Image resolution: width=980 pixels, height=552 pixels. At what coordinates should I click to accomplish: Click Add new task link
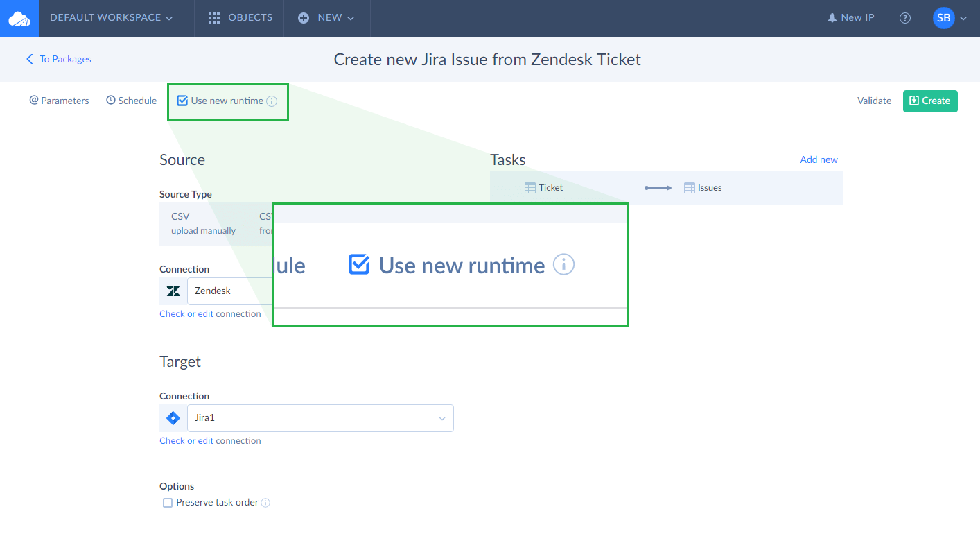[819, 159]
